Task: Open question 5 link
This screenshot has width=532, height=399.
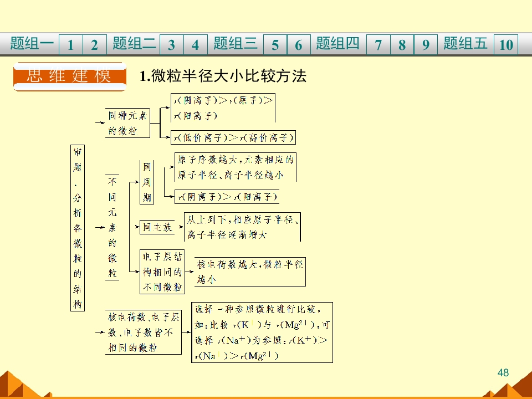Action: point(275,44)
